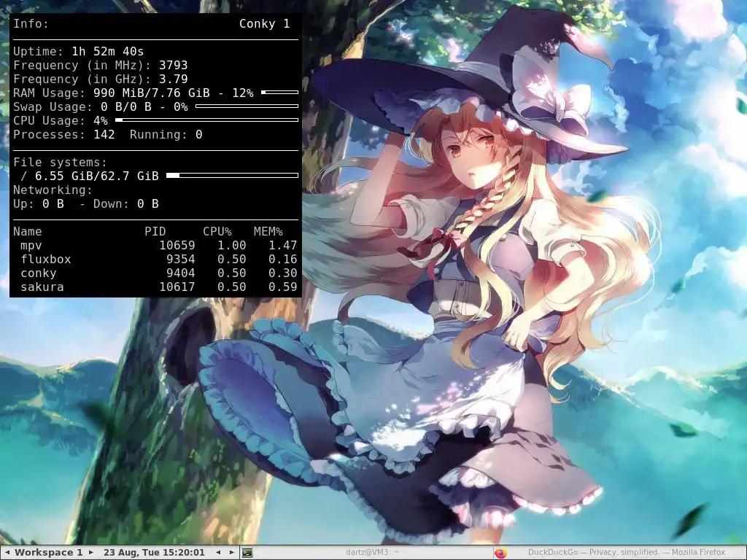Click the toolbar clock showing 15:20:01
The height and width of the screenshot is (560, 747).
point(154,553)
